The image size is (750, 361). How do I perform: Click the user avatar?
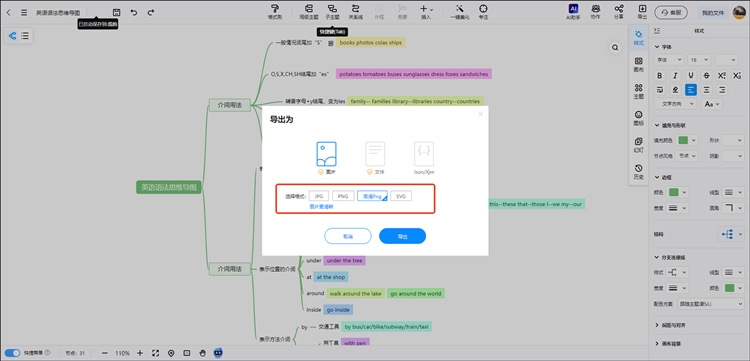click(739, 12)
